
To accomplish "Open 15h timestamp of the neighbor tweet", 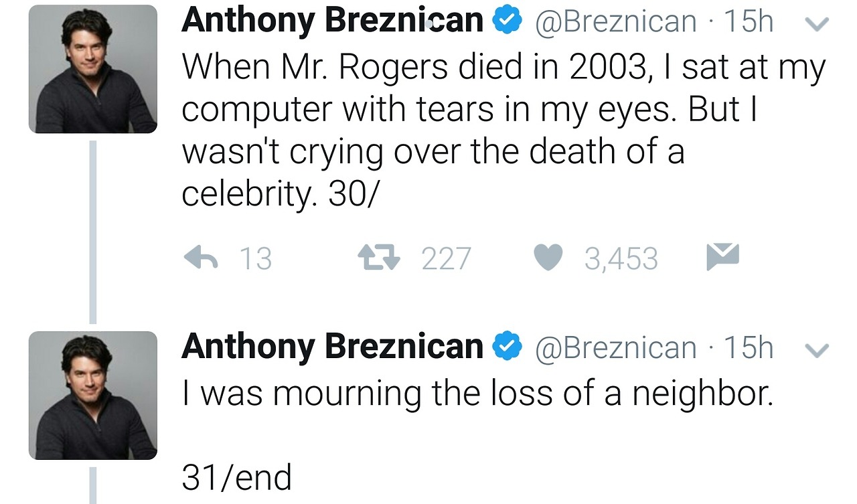I will click(x=749, y=348).
